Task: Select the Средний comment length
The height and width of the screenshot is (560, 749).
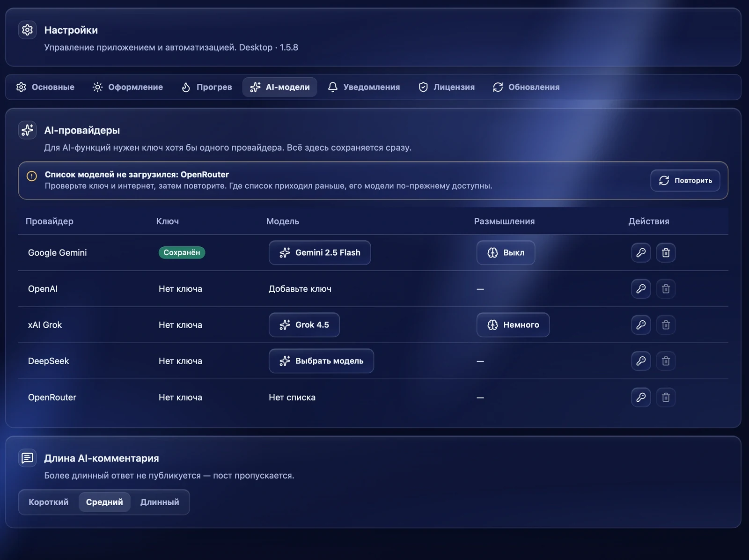Action: pyautogui.click(x=104, y=502)
